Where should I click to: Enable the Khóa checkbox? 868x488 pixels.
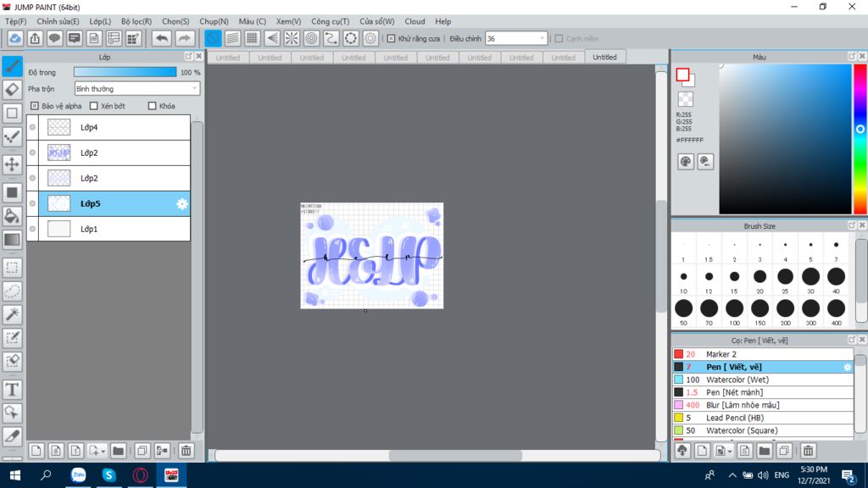click(x=153, y=106)
